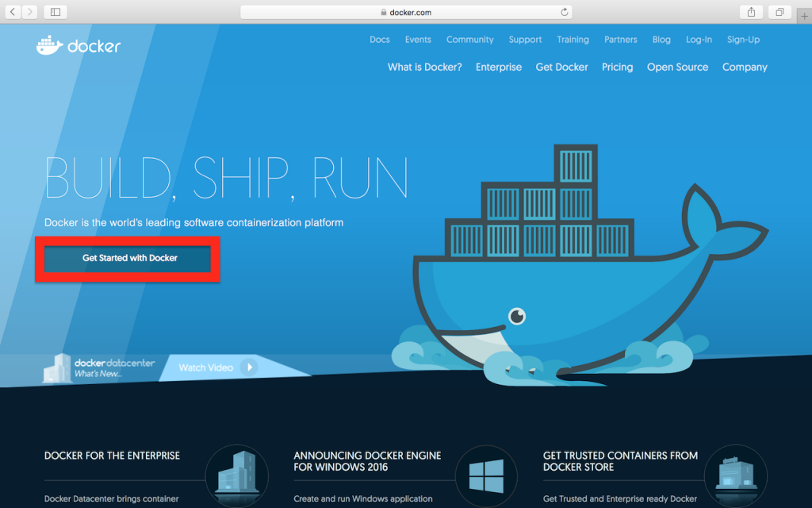The height and width of the screenshot is (508, 812).
Task: Click 'Get Trusted and Enterprise ready Docker' text
Action: tap(620, 498)
